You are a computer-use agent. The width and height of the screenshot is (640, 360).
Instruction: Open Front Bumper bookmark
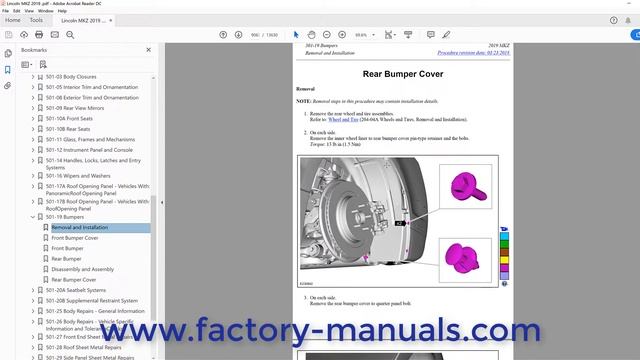pos(67,248)
